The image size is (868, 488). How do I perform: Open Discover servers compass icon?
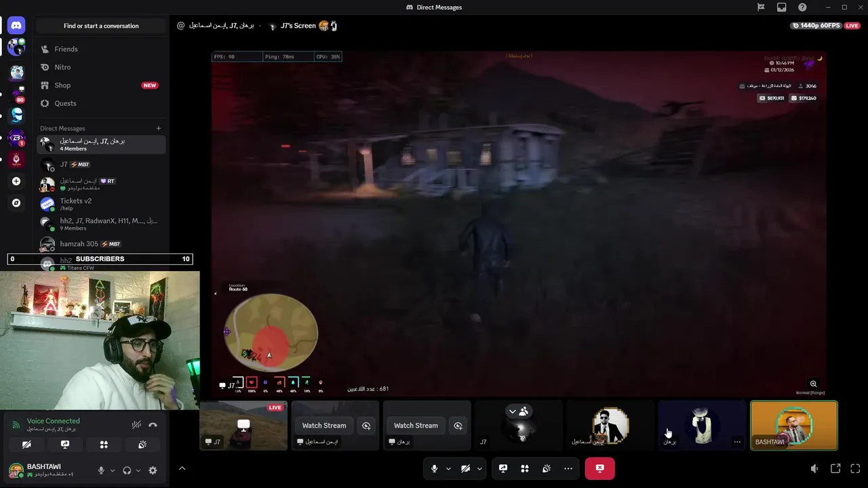tap(16, 203)
